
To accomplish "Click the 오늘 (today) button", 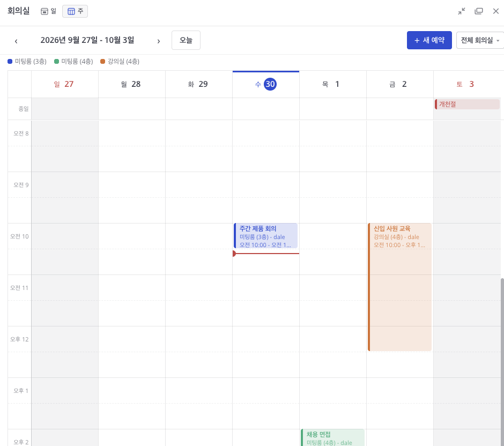I will click(186, 40).
